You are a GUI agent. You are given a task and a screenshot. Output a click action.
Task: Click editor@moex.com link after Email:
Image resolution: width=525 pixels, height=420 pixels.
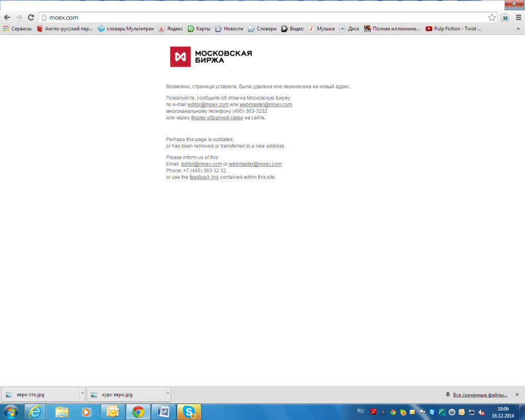(x=201, y=164)
